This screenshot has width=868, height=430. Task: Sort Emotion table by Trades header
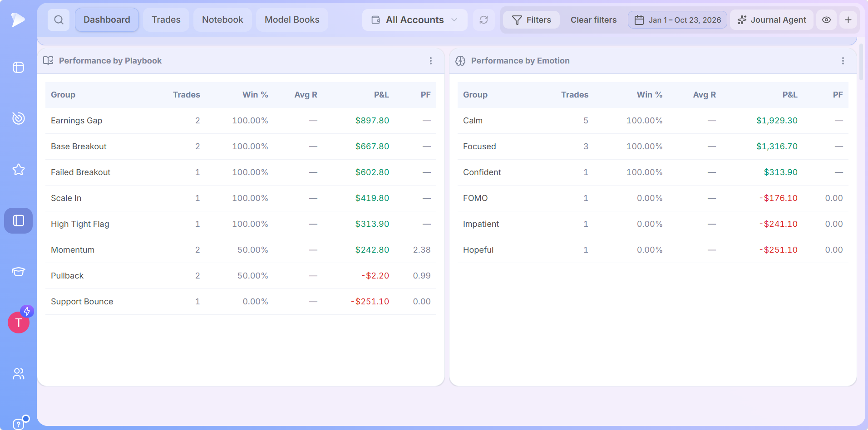coord(575,95)
